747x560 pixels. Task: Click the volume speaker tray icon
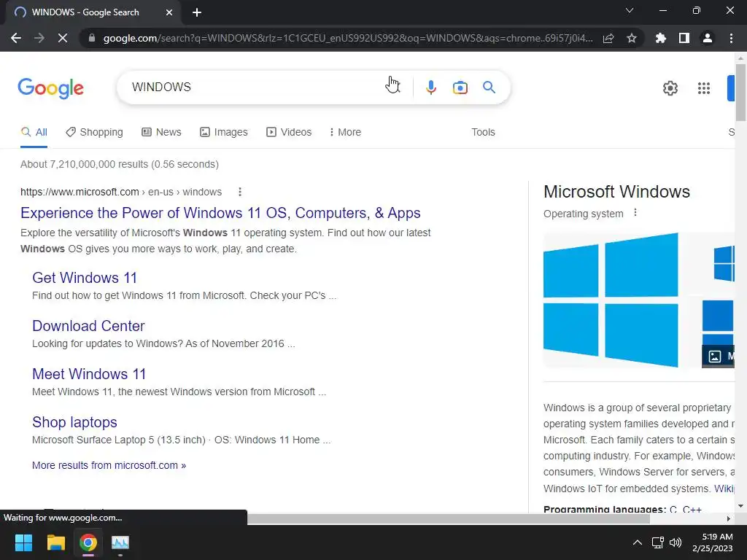point(676,542)
